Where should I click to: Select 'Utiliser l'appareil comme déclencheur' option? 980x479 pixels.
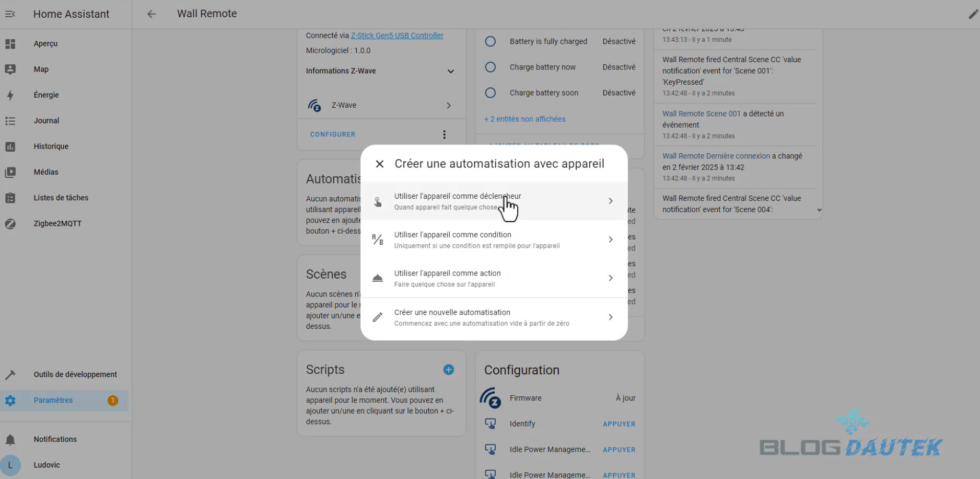pyautogui.click(x=457, y=201)
